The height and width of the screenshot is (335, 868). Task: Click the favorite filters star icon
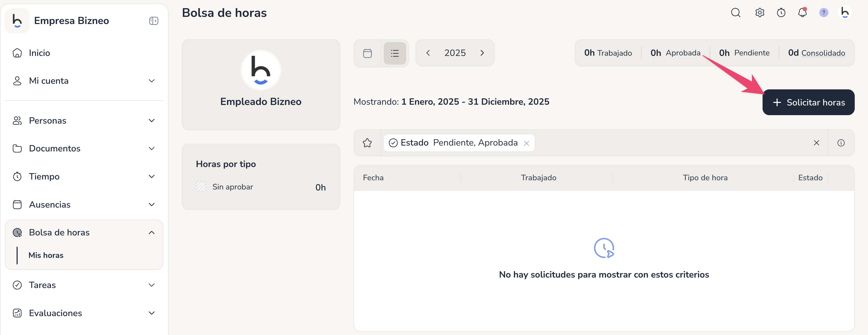[367, 143]
